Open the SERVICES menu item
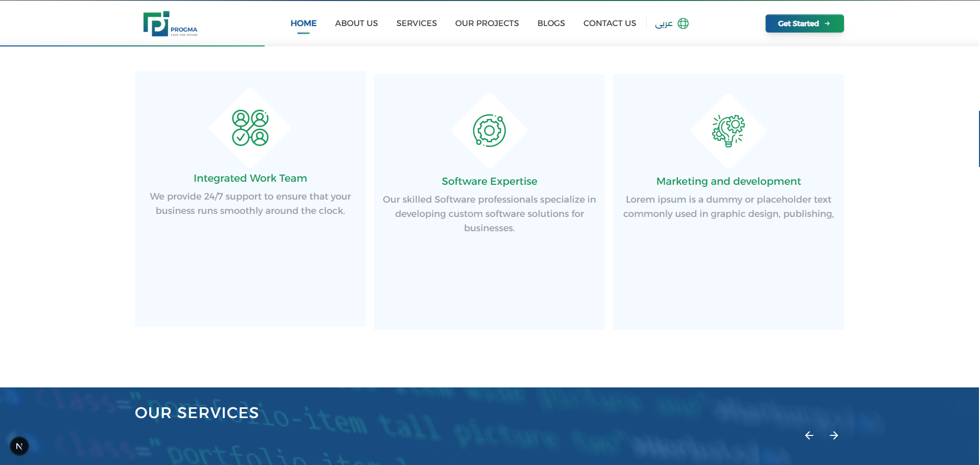This screenshot has width=980, height=465. (416, 23)
